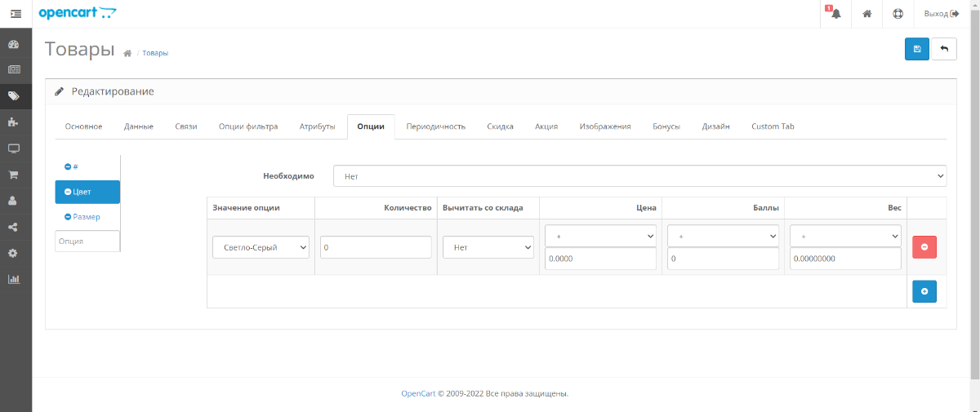Image resolution: width=980 pixels, height=412 pixels.
Task: Open the Светло-Серый option value dropdown
Action: pos(261,247)
